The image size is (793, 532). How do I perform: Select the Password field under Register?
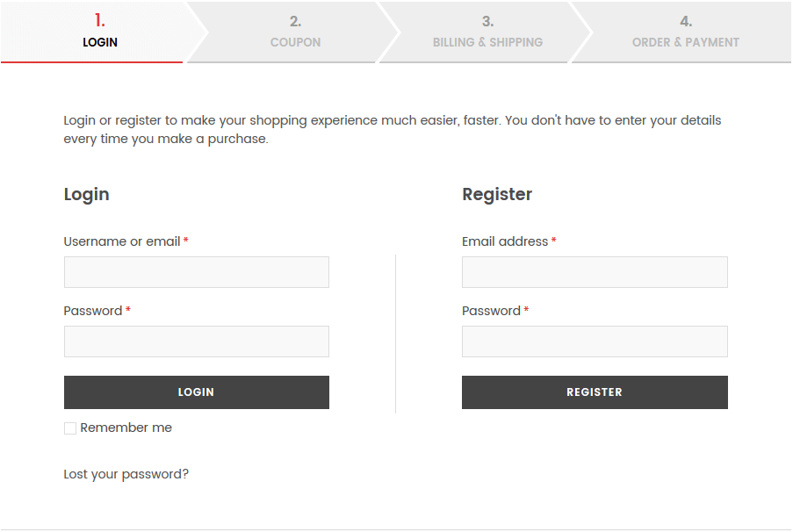(595, 341)
